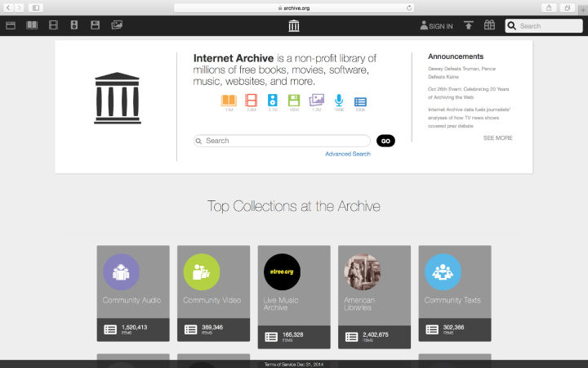Open the green floppy disk software icon
Image resolution: width=588 pixels, height=368 pixels.
pyautogui.click(x=294, y=101)
